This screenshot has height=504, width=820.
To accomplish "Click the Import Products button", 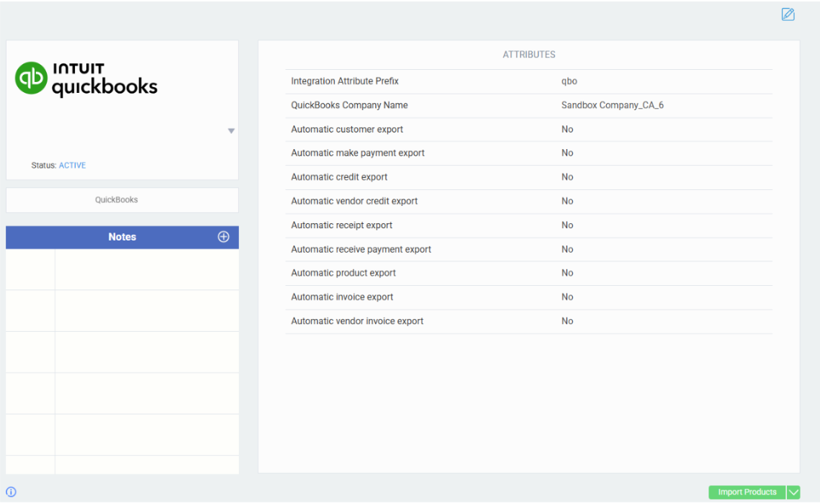I will (747, 492).
